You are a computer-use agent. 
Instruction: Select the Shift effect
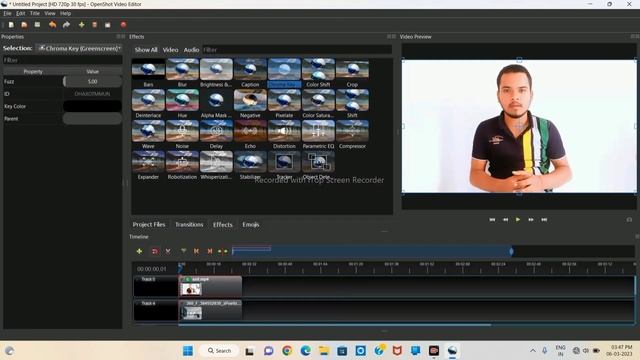pos(352,104)
